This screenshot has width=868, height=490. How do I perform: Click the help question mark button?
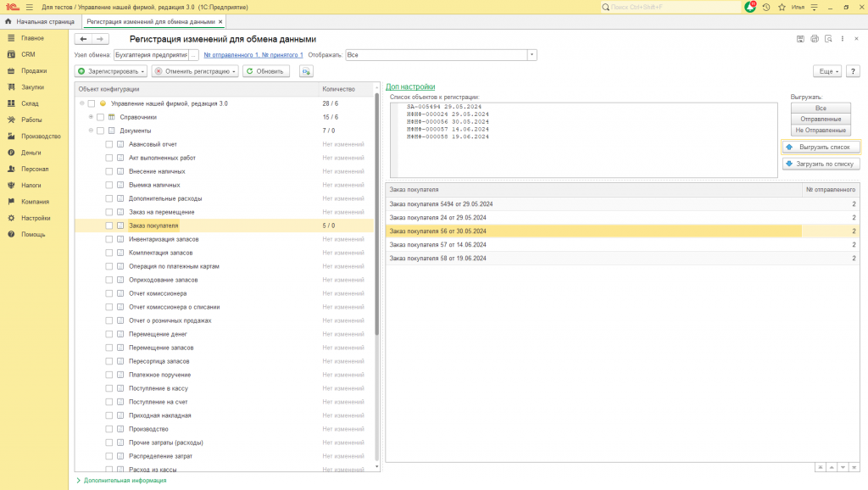(853, 71)
